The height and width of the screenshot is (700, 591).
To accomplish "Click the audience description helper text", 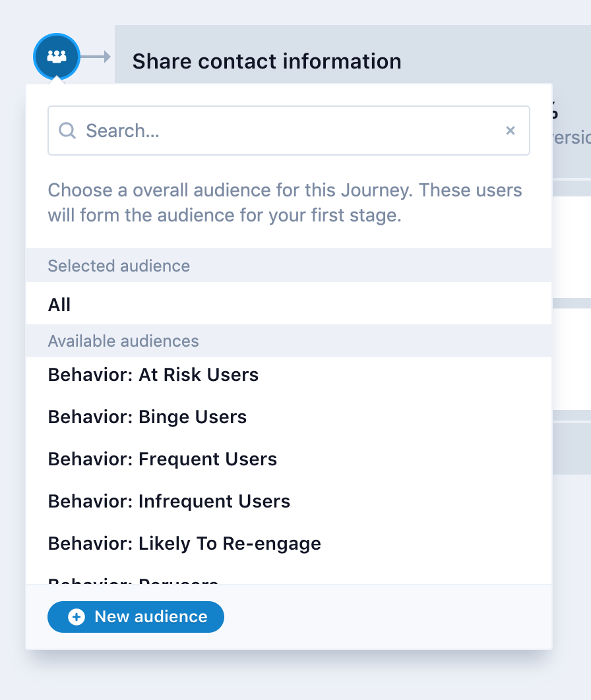I will point(285,202).
